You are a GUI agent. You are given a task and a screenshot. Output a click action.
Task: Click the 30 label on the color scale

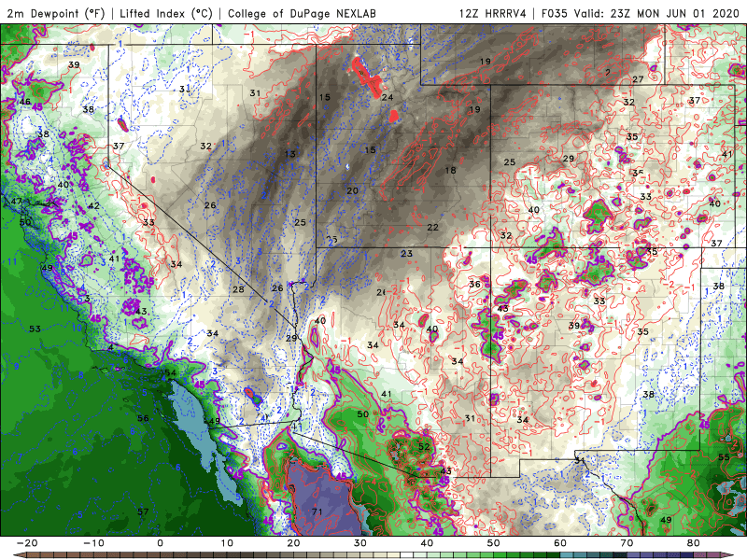[360, 542]
